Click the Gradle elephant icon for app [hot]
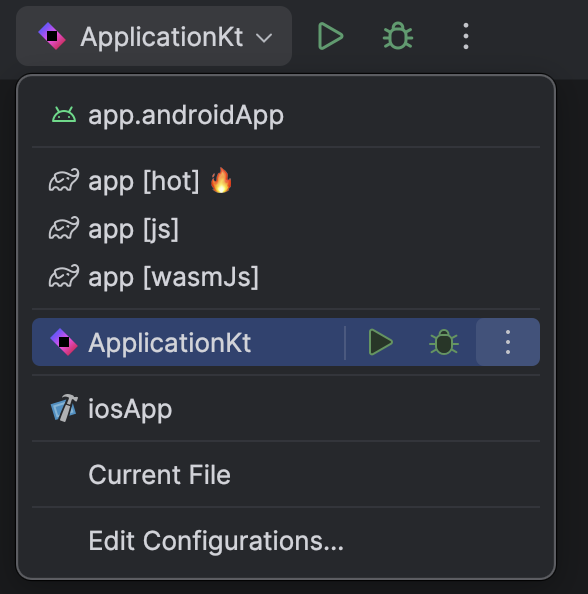Image resolution: width=588 pixels, height=594 pixels. [64, 181]
